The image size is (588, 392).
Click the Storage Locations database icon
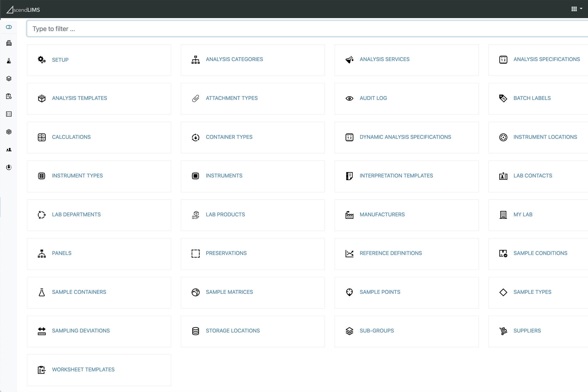[196, 331]
